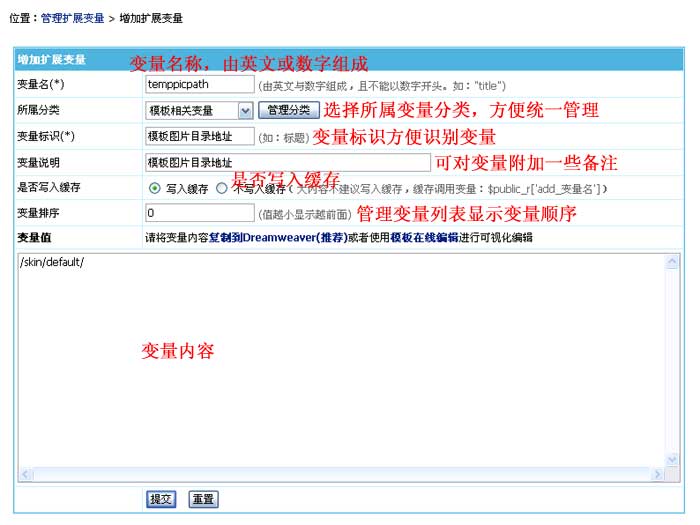Image resolution: width=700 pixels, height=525 pixels.
Task: Focus the 变量名 field containing temppicpath
Action: coord(199,85)
